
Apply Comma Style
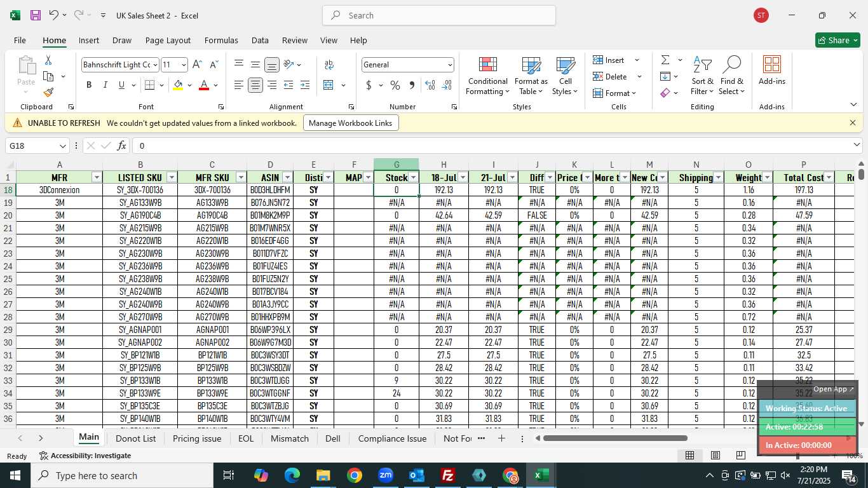point(412,85)
